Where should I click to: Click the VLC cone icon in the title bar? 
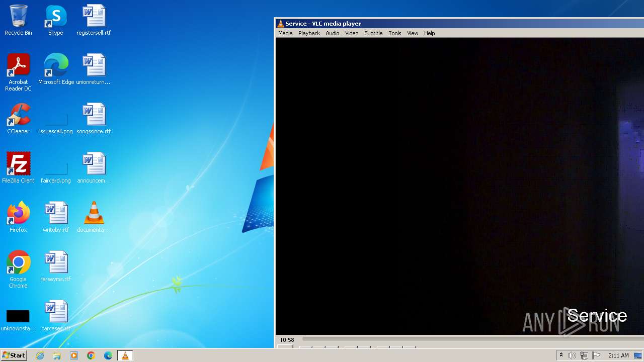click(x=281, y=24)
